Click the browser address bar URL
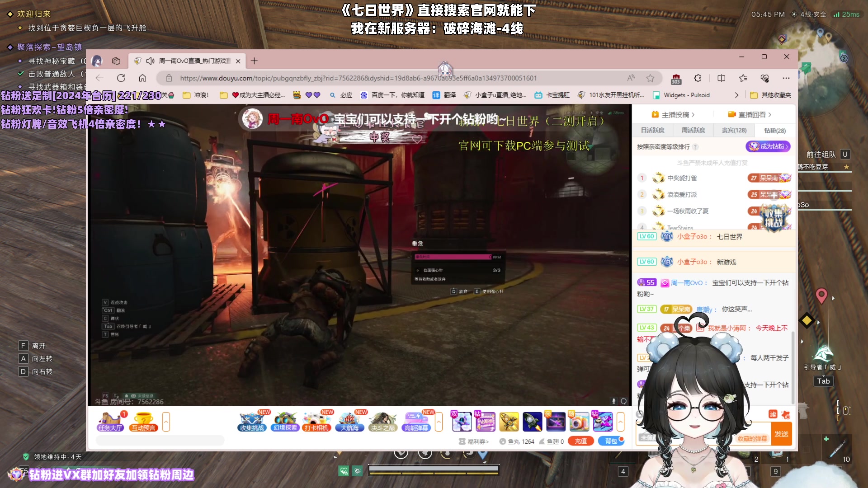Screen dimensions: 868x488 [358, 78]
